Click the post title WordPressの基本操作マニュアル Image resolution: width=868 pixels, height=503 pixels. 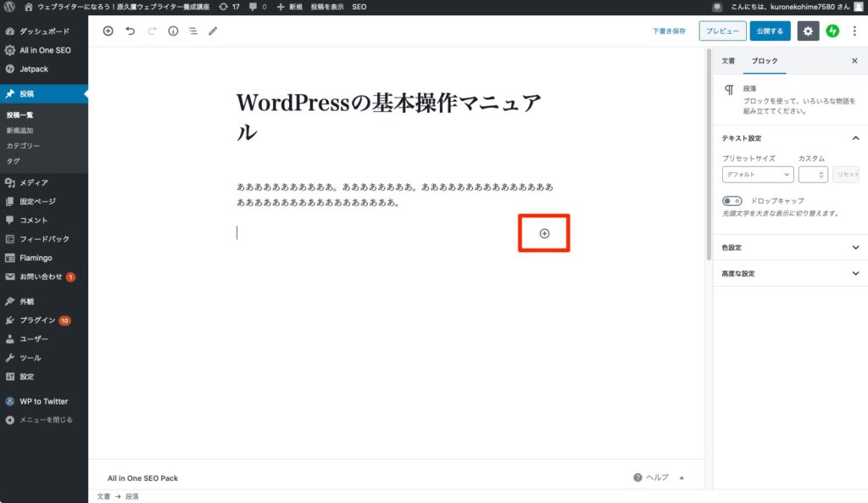tap(388, 117)
